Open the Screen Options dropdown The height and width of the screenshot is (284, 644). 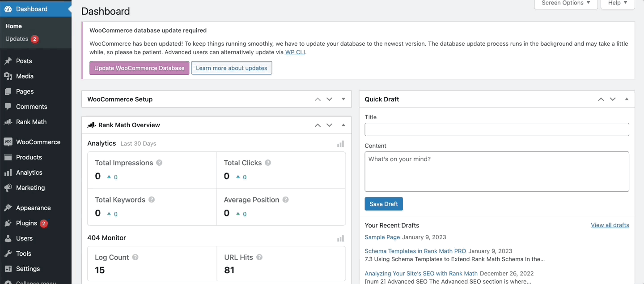point(566,3)
